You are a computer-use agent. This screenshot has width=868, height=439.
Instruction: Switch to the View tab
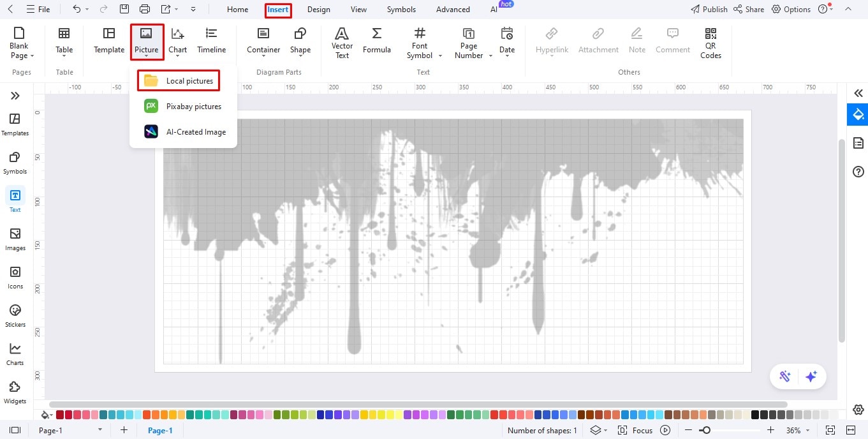[x=358, y=10]
